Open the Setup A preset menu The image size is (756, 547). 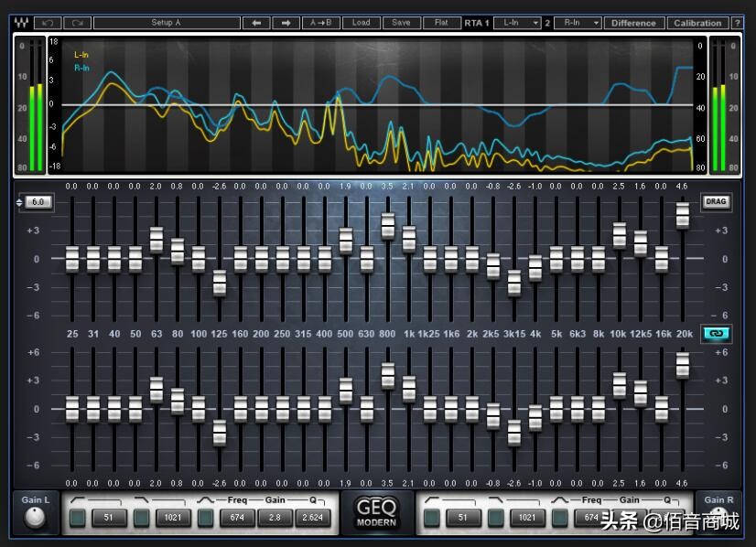pos(166,23)
